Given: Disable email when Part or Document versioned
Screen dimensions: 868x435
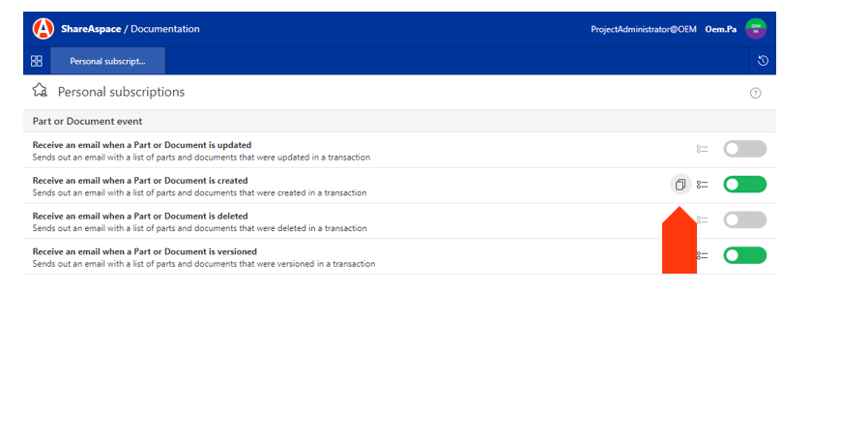Looking at the screenshot, I should click(744, 255).
